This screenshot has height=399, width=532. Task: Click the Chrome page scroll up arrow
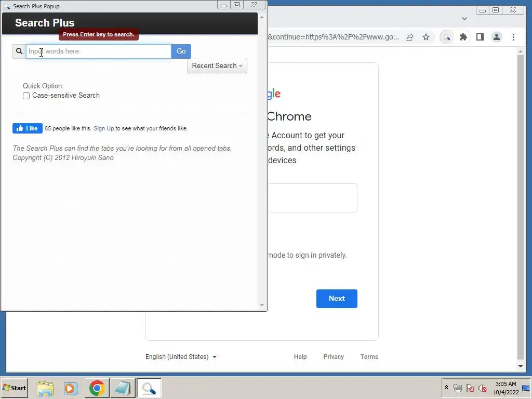pos(521,51)
